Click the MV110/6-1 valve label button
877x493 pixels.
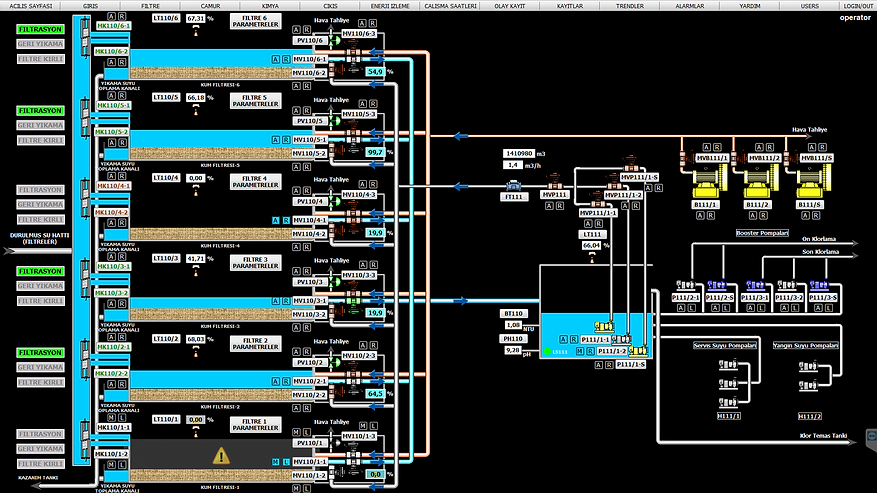coord(309,60)
